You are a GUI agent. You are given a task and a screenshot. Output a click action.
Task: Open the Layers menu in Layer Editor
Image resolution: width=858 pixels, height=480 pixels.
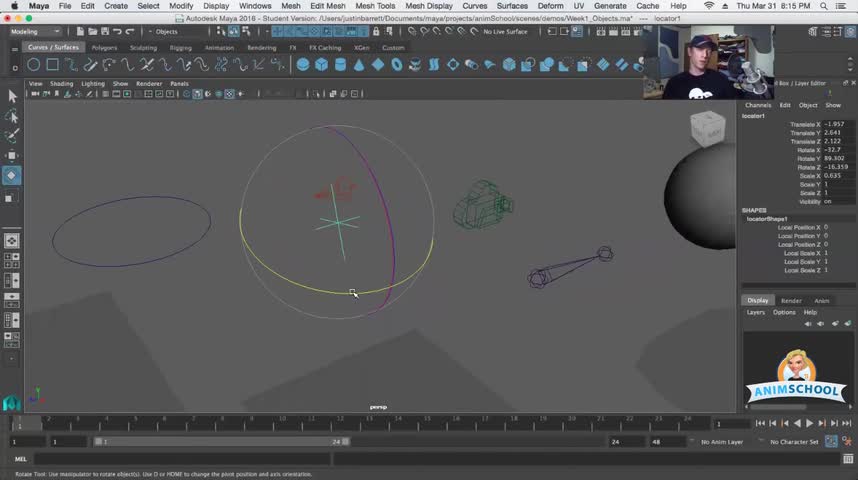[755, 313]
